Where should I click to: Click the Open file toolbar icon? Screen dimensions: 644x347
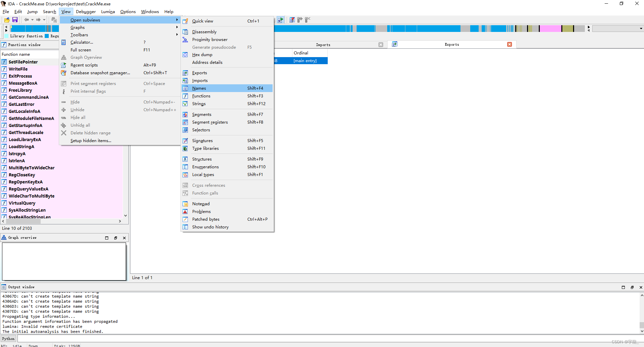coord(7,20)
